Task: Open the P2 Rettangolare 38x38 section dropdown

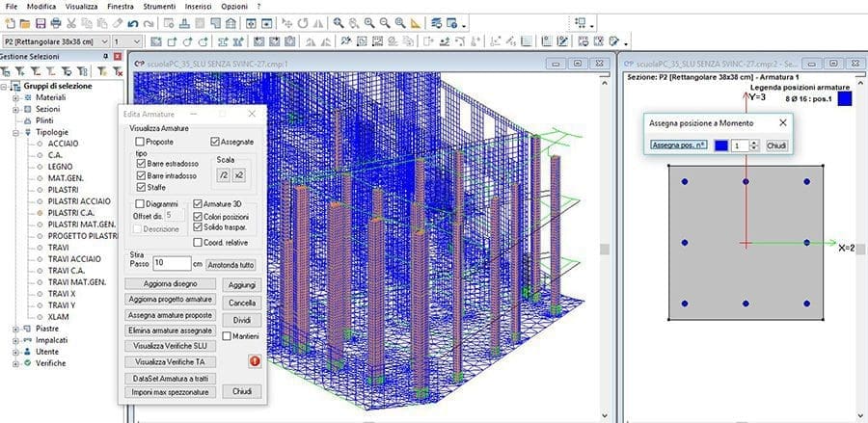Action: (104, 41)
